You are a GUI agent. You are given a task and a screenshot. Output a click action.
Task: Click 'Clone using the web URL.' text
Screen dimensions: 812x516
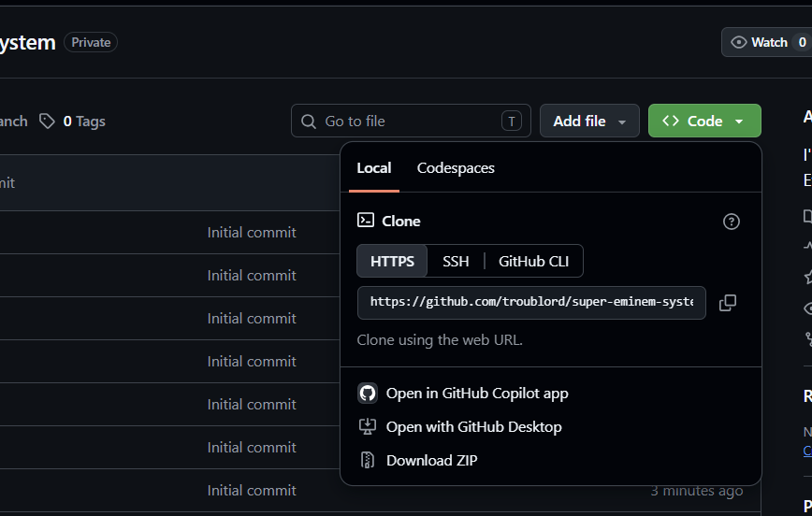tap(440, 340)
